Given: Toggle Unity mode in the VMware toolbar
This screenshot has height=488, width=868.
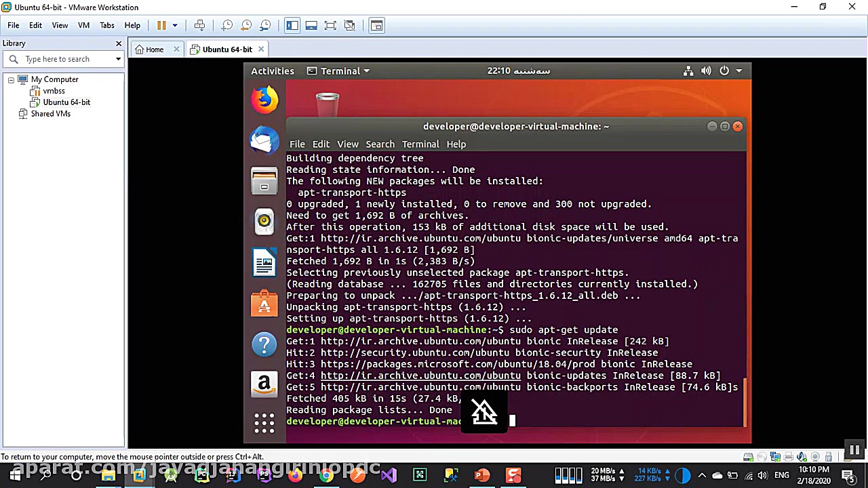Looking at the screenshot, I should pos(349,25).
